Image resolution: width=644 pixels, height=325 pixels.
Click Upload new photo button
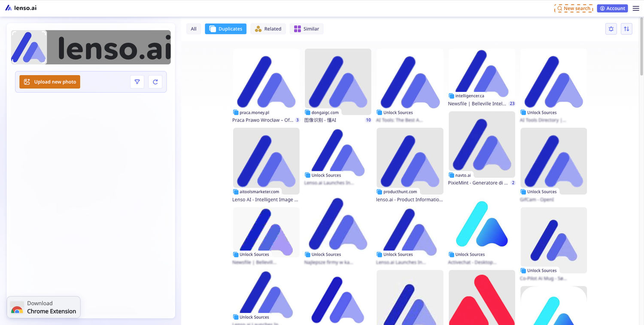tap(50, 82)
